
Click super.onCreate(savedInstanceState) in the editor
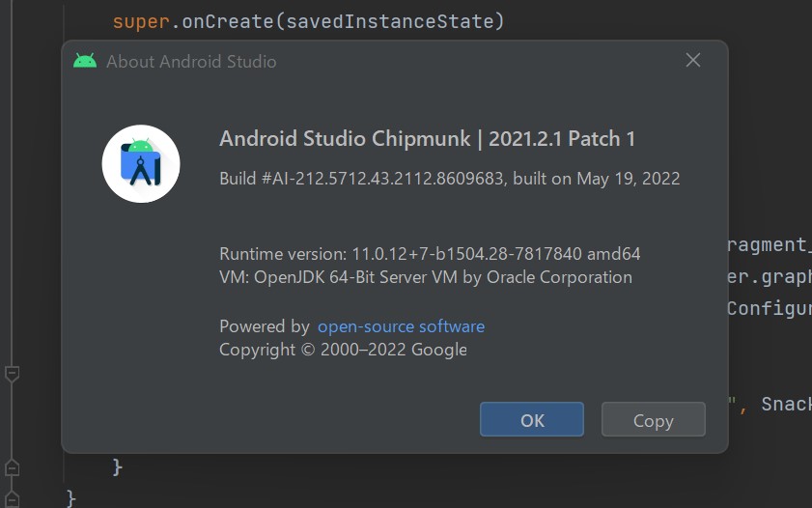(x=309, y=22)
